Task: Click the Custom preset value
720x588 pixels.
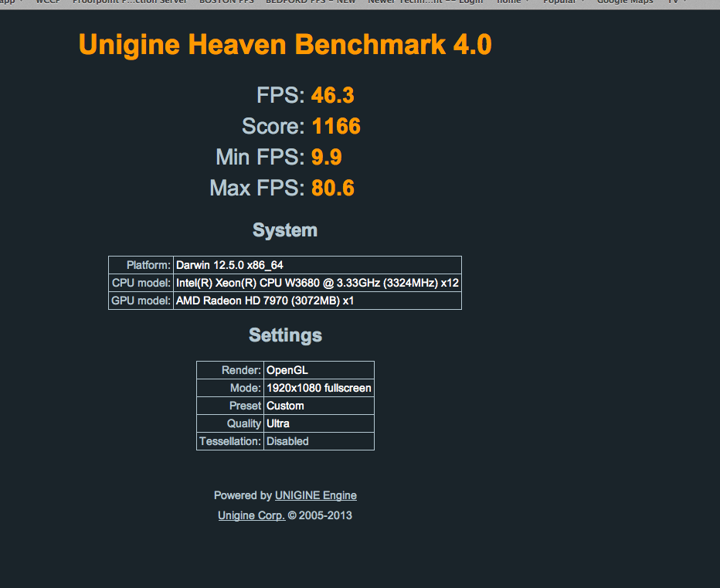Action: pyautogui.click(x=319, y=406)
